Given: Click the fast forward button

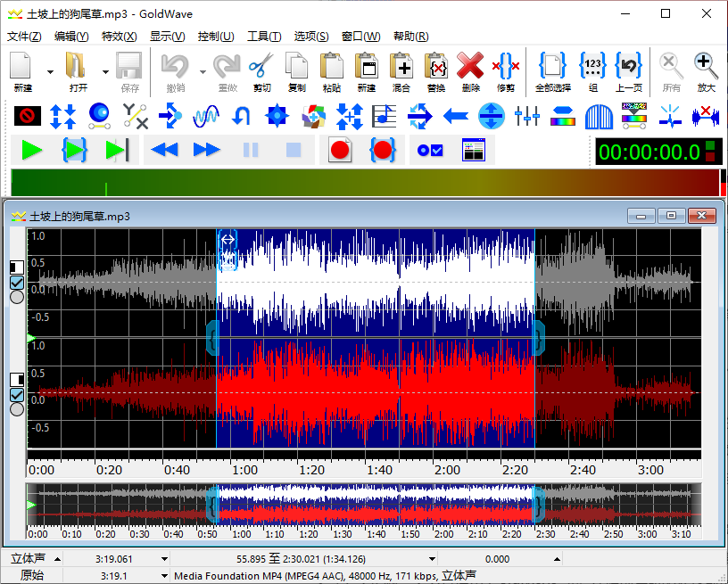Looking at the screenshot, I should 207,151.
